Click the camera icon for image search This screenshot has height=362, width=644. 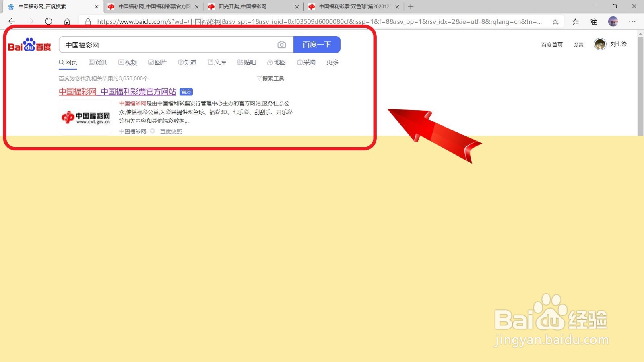pyautogui.click(x=282, y=45)
